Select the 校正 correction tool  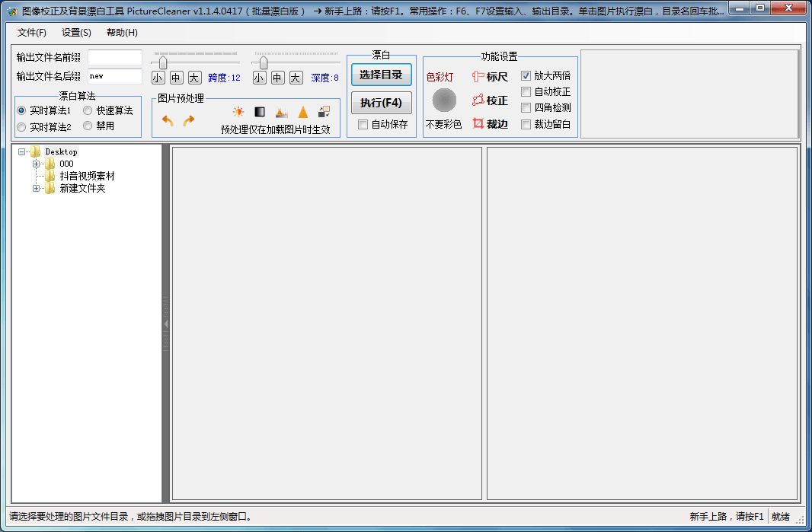[490, 100]
